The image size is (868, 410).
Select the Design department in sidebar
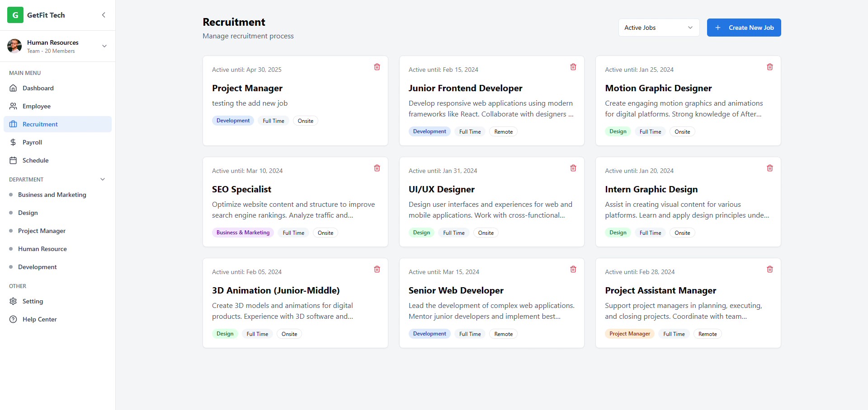tap(29, 213)
